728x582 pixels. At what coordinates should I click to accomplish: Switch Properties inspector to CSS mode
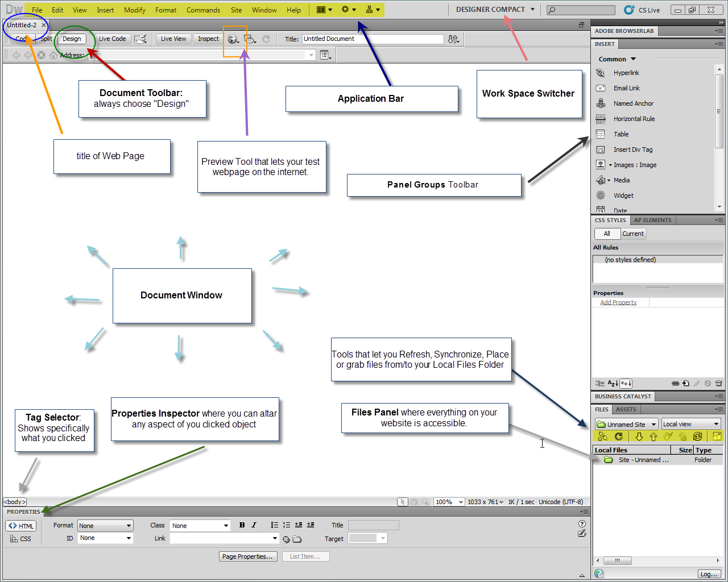(21, 539)
